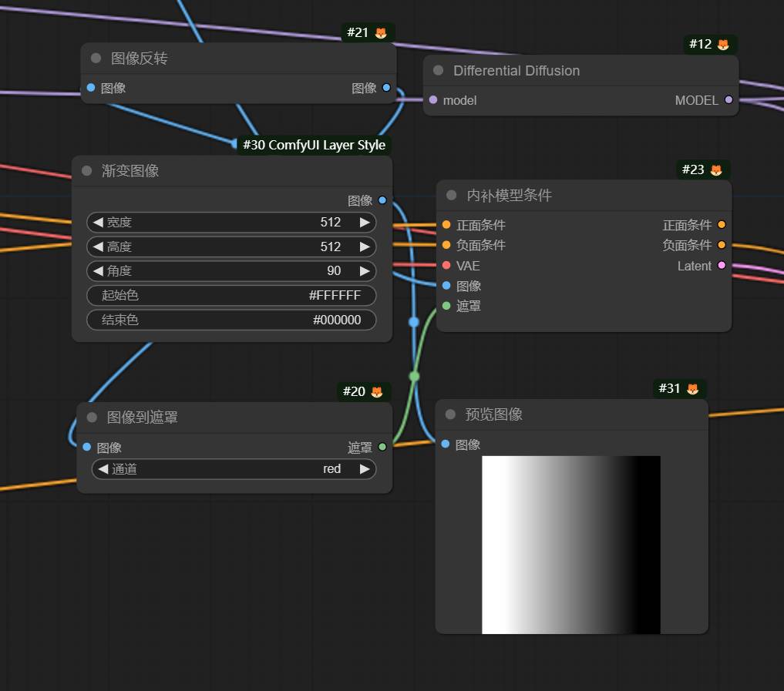
Task: Click the fox badge on node #31
Action: (693, 388)
